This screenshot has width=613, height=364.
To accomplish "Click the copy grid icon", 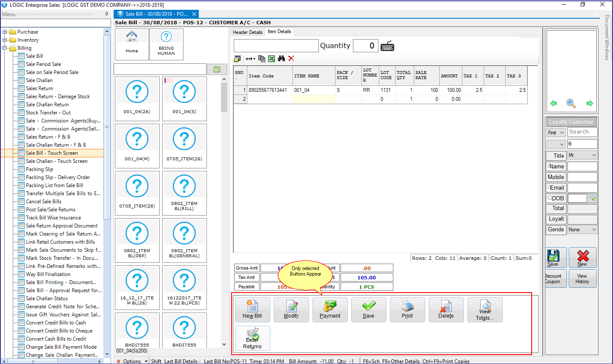I will (x=262, y=59).
